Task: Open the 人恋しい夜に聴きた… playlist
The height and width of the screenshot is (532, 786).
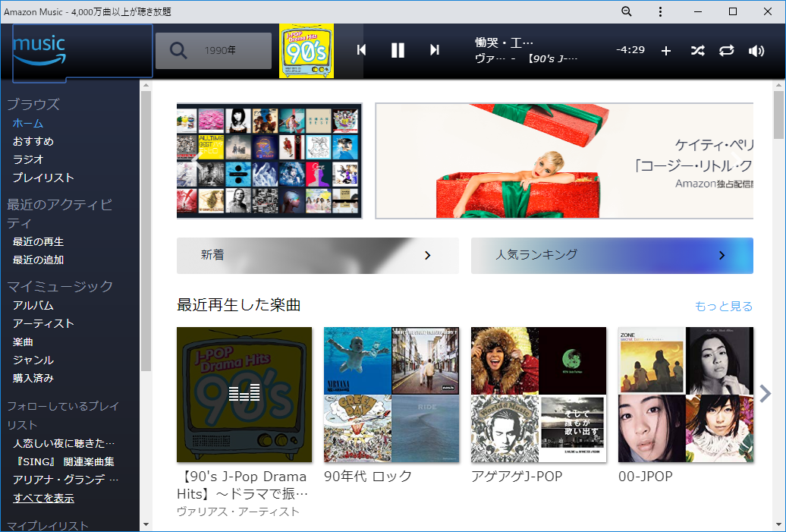Action: (64, 443)
